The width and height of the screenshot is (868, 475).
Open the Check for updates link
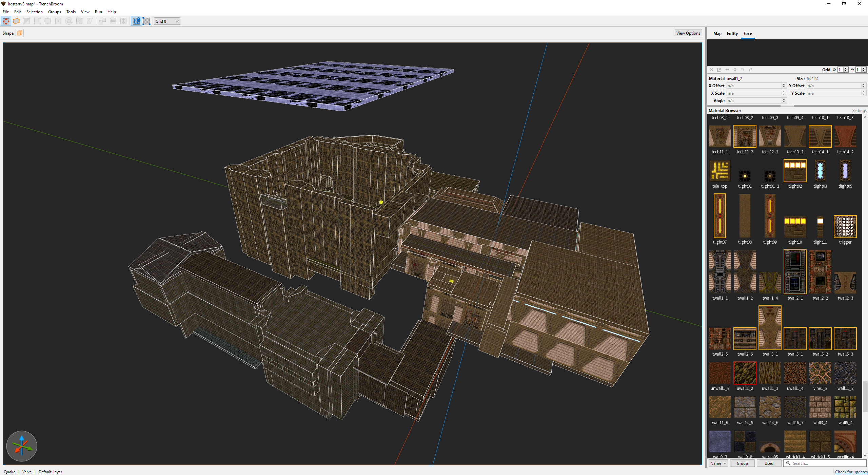tap(851, 472)
